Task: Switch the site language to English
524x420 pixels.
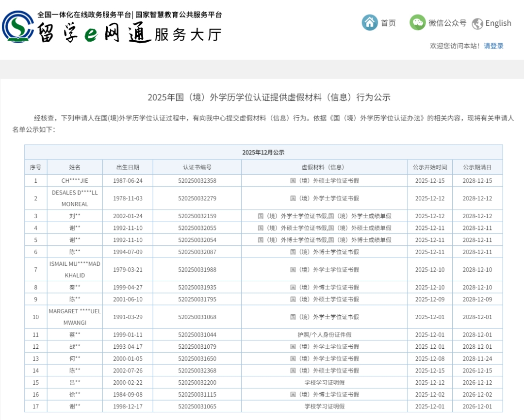Action: 498,23
